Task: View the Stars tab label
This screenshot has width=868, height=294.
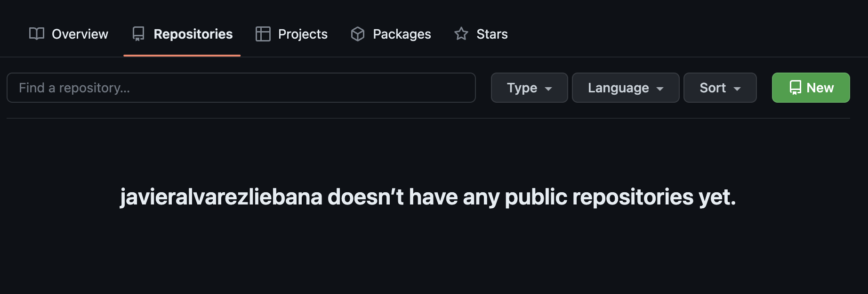Action: click(x=492, y=34)
